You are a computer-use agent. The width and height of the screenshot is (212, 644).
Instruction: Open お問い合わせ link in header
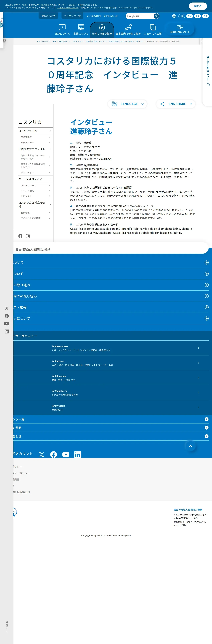click(111, 16)
